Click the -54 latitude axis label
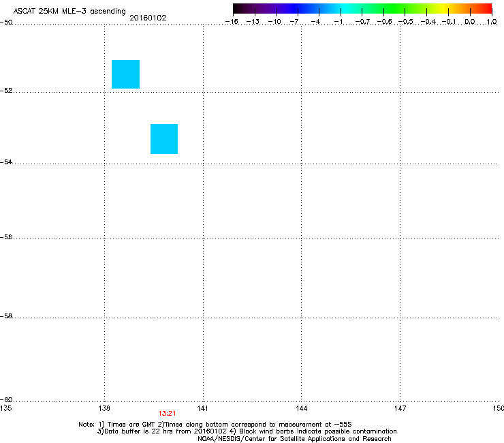The image size is (504, 443). (6, 162)
